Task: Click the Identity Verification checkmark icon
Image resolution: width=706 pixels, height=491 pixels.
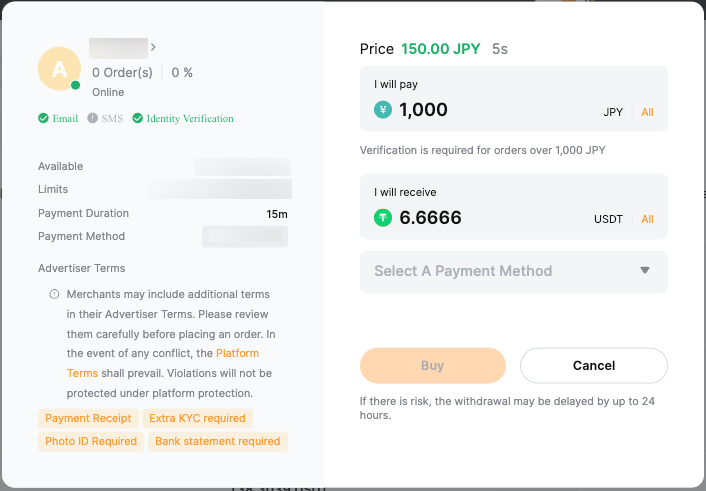Action: (138, 118)
